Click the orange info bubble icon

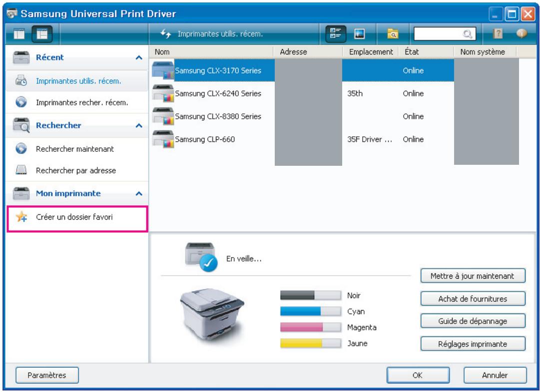point(522,33)
